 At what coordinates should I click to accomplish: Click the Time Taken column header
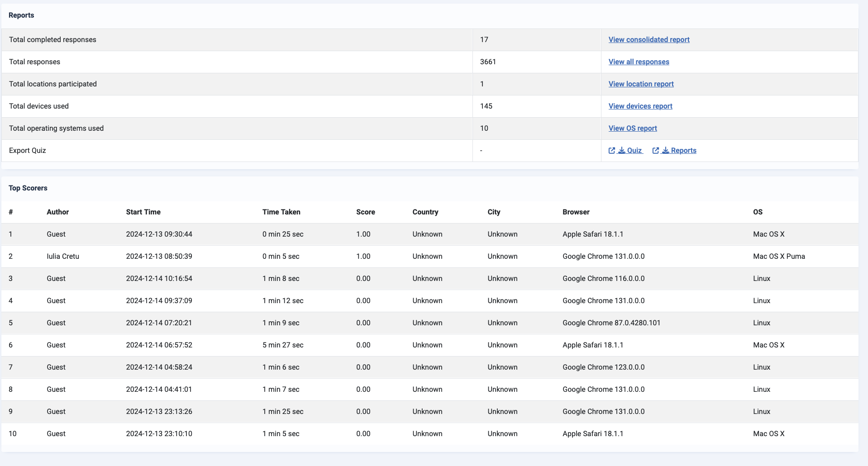(281, 212)
